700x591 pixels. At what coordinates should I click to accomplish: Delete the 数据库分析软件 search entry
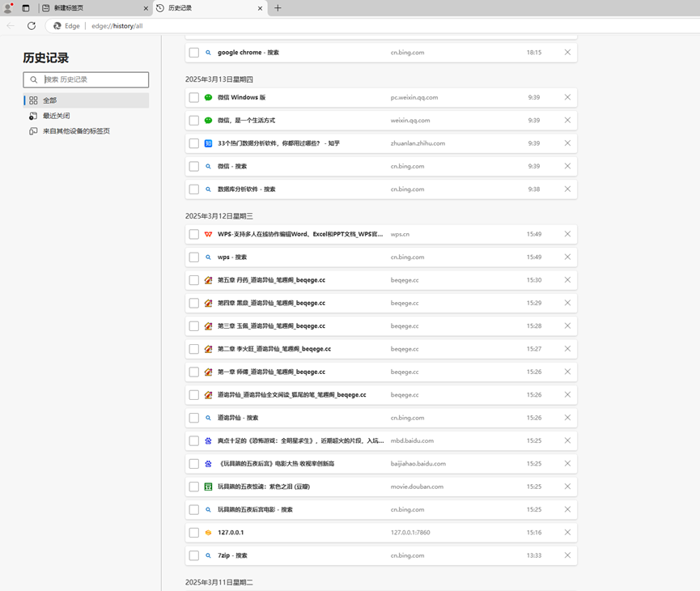coord(567,189)
